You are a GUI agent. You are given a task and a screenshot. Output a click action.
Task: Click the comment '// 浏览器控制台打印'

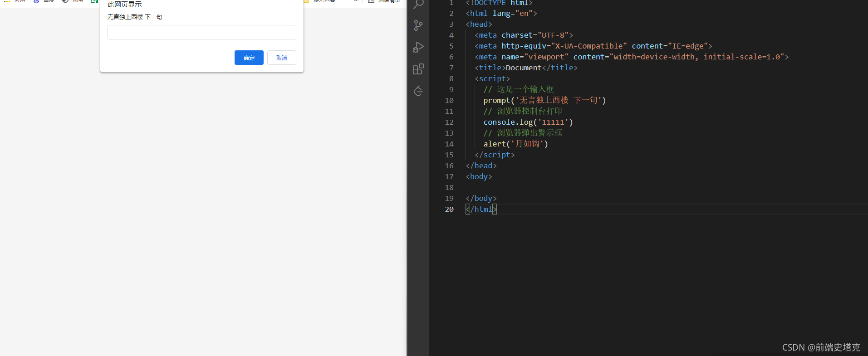click(x=523, y=111)
